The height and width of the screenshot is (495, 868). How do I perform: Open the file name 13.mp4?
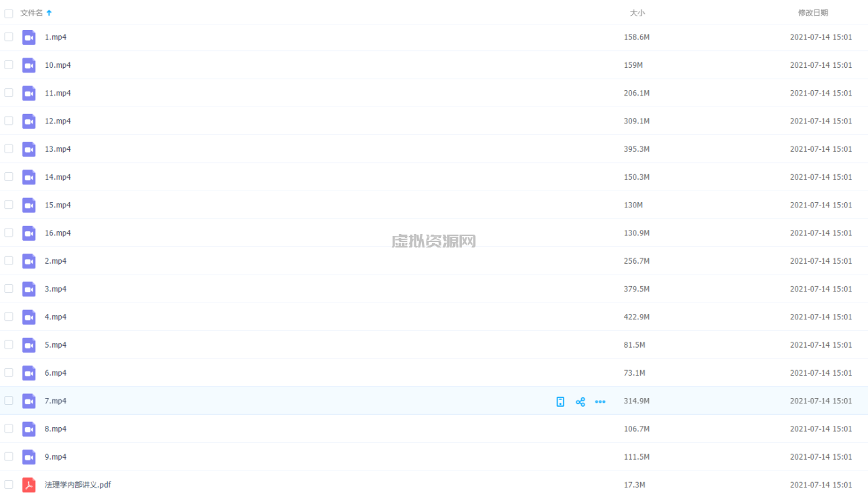pyautogui.click(x=58, y=149)
